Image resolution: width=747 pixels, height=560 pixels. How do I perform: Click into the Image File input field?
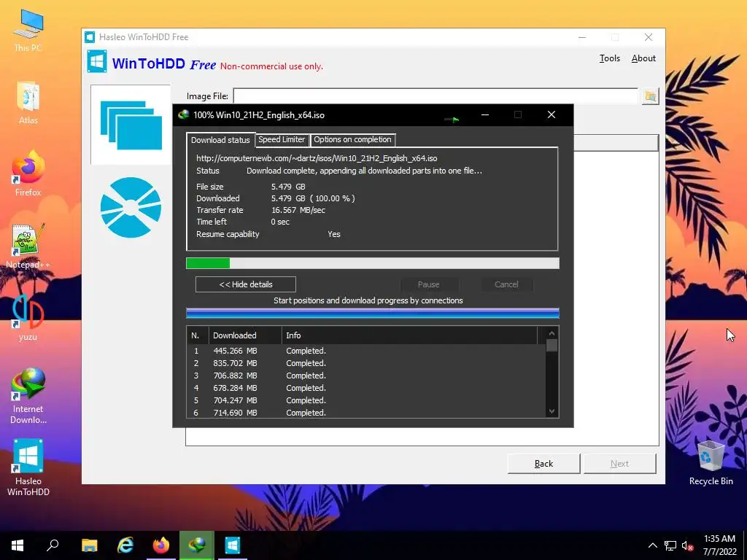[436, 96]
